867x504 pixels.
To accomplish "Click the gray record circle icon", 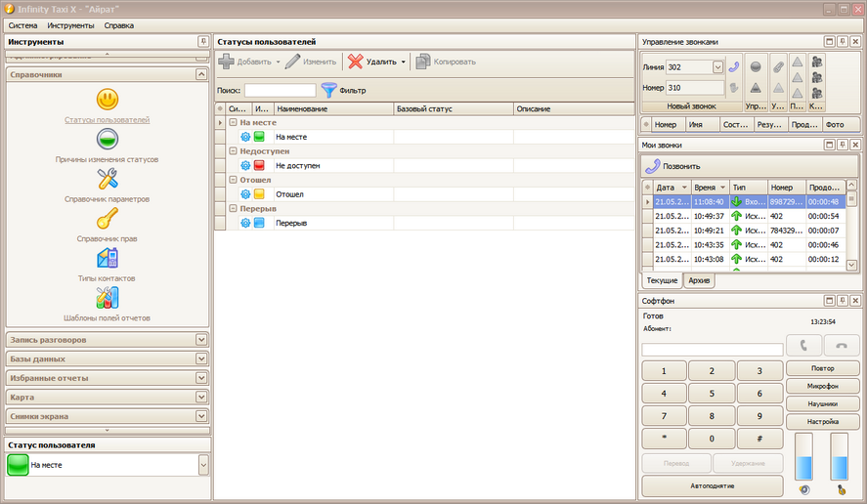I will pyautogui.click(x=756, y=66).
